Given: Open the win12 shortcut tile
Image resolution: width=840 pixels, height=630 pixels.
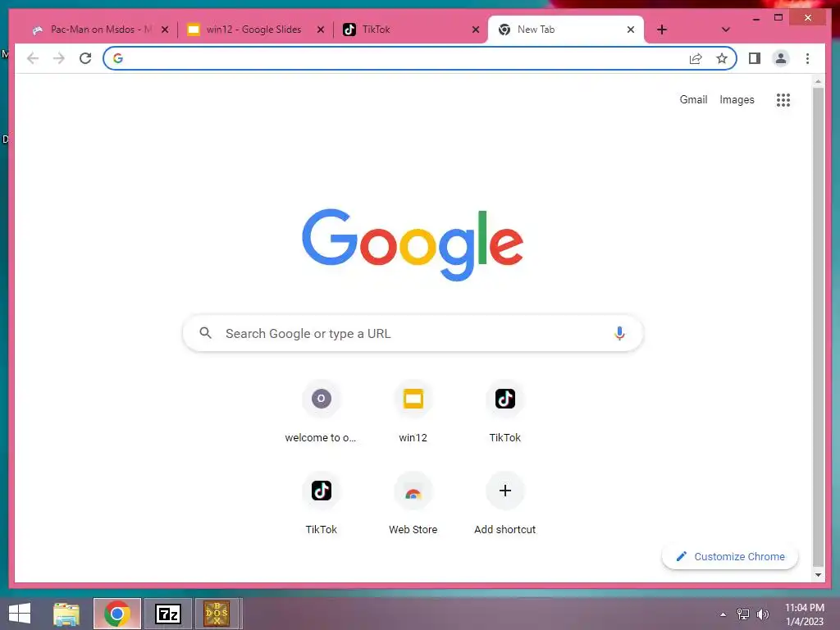Looking at the screenshot, I should (413, 413).
